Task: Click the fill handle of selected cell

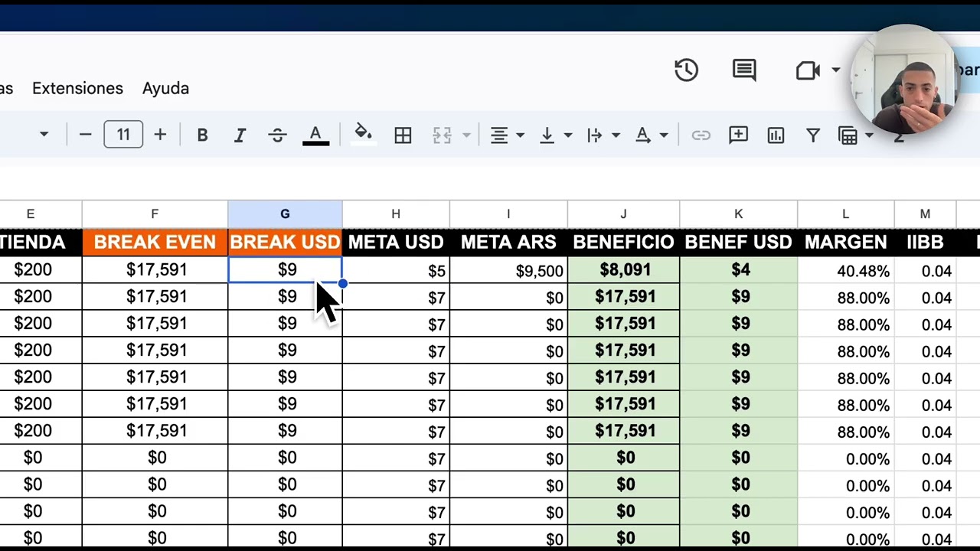Action: [x=342, y=284]
